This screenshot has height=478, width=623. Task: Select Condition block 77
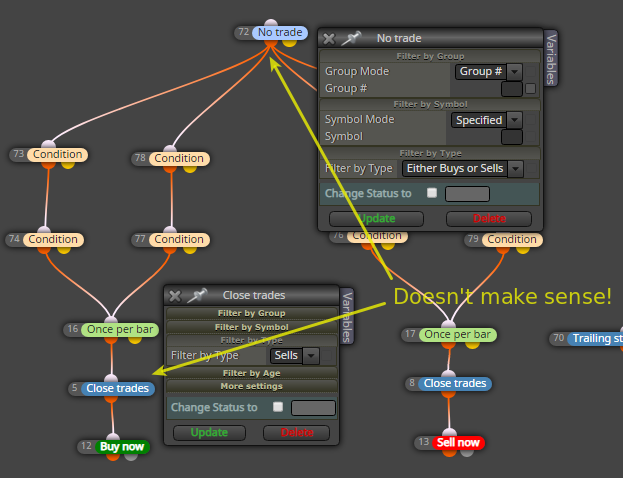pos(179,239)
